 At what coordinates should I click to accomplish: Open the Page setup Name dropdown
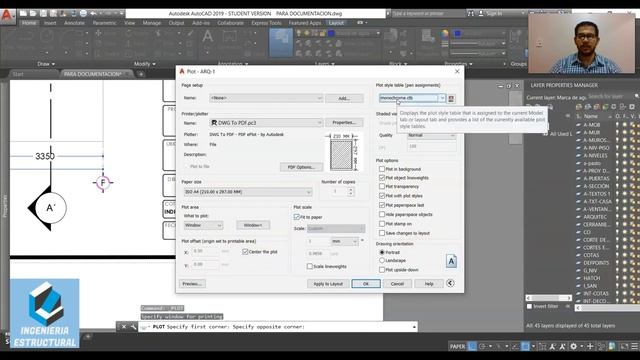pos(266,98)
